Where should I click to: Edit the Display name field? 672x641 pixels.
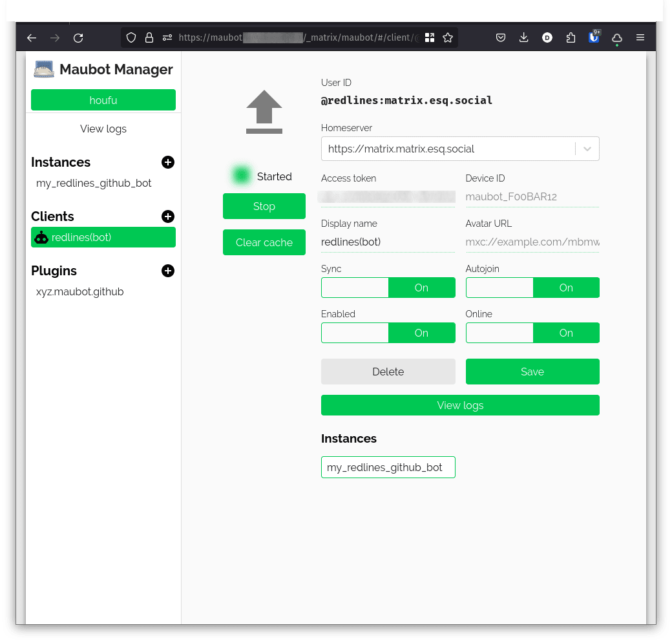[388, 242]
